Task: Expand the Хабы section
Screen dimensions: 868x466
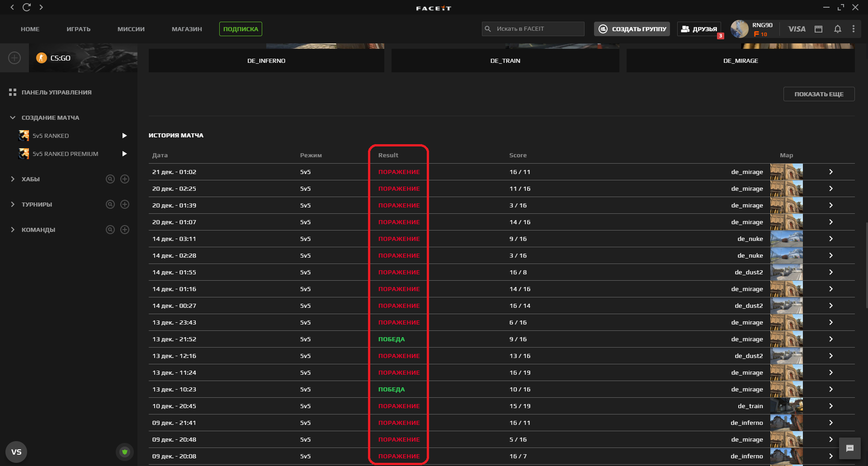Action: click(x=13, y=179)
